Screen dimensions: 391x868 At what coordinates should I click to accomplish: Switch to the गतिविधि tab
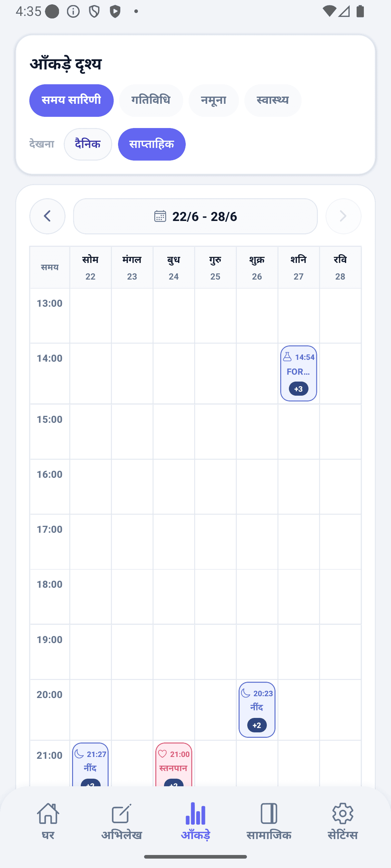(x=151, y=100)
